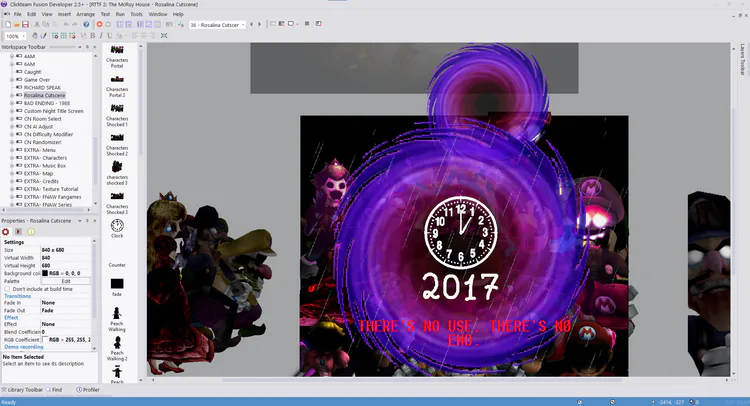
Task: Open the frame selector dropdown
Action: click(x=243, y=24)
